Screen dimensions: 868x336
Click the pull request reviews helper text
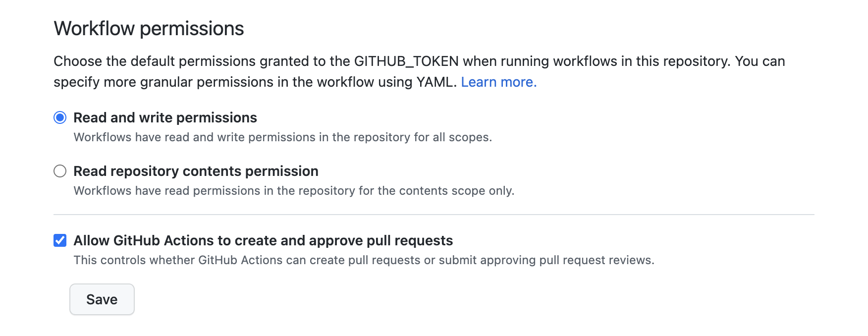pyautogui.click(x=364, y=260)
